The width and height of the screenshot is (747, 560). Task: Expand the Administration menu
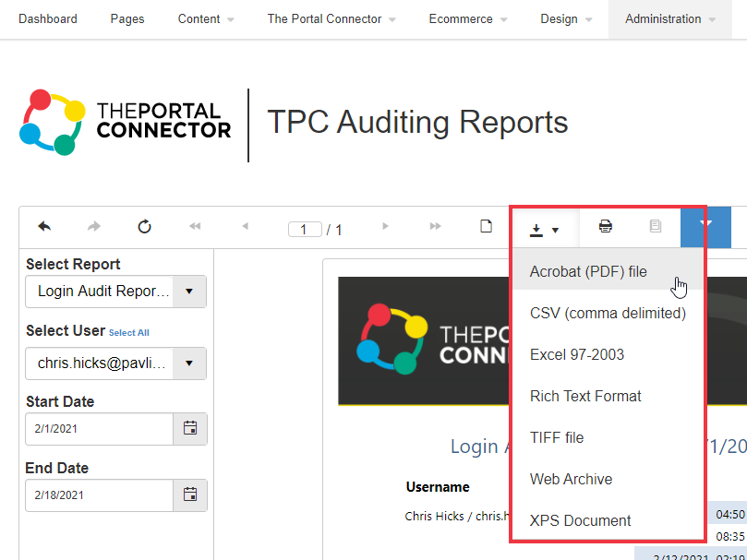[669, 19]
